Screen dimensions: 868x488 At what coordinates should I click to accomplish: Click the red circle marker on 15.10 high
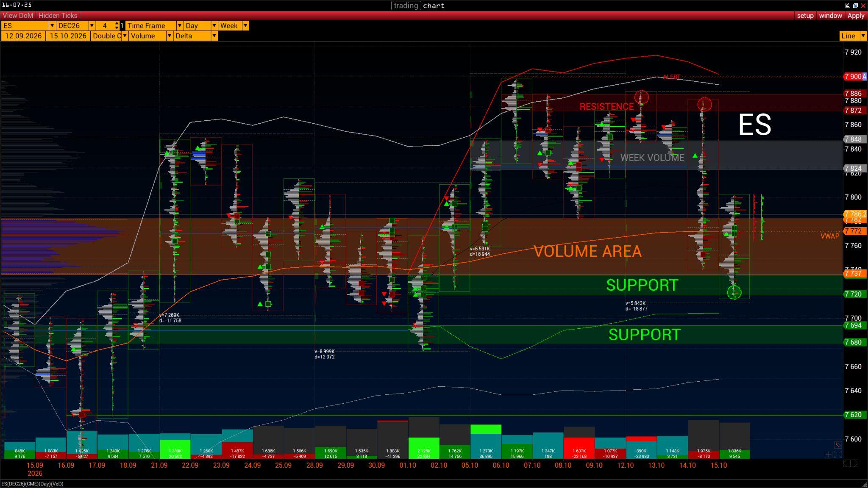point(704,104)
